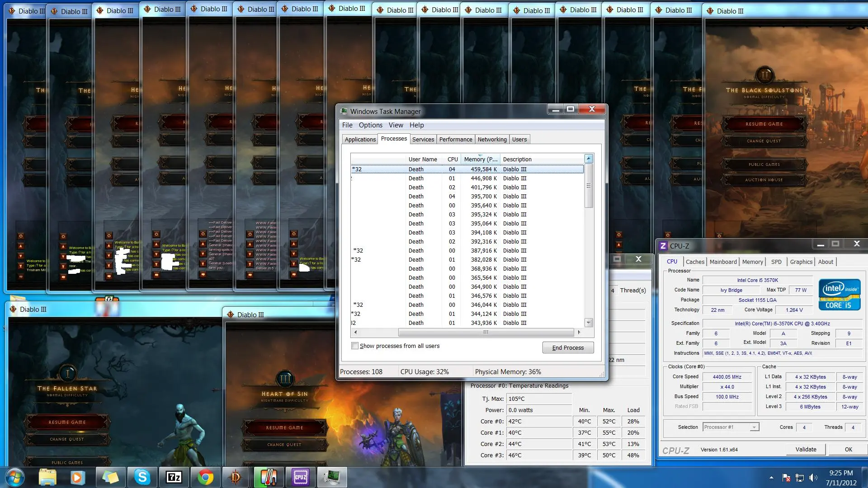The width and height of the screenshot is (868, 488).
Task: Click the 7-Zip taskbar icon
Action: [174, 477]
